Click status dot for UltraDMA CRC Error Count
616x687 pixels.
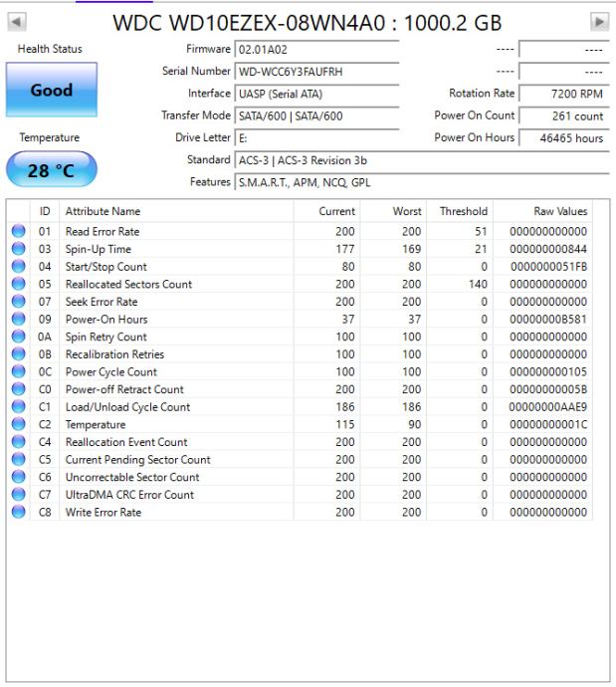(x=18, y=494)
